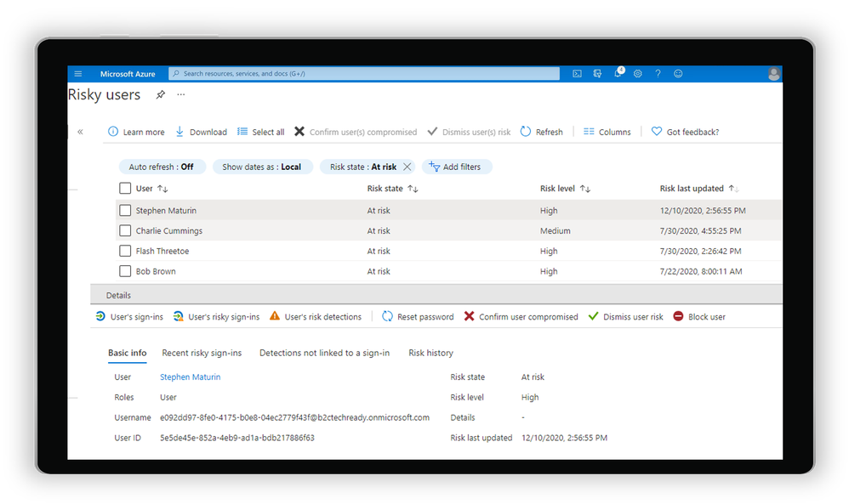Open the feedback smiley icon
The width and height of the screenshot is (849, 504).
tap(678, 74)
